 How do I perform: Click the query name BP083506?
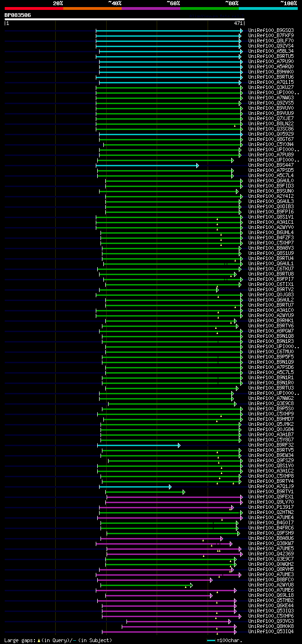(18, 15)
